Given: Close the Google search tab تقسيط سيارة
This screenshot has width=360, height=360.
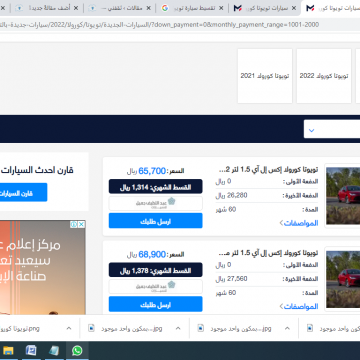Looking at the screenshot, I should (221, 8).
